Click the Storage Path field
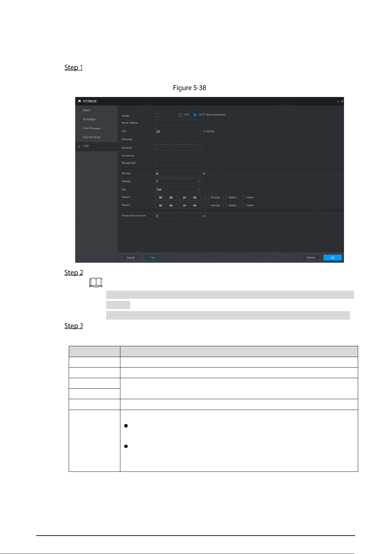 (178, 163)
